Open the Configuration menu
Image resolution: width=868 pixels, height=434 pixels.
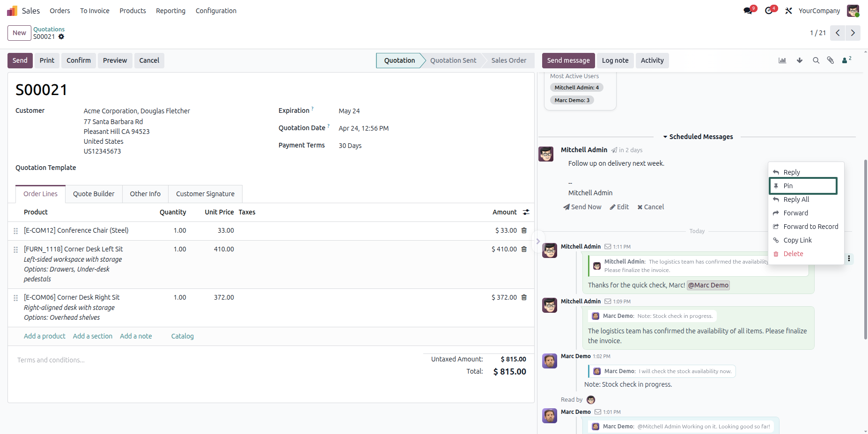pyautogui.click(x=216, y=11)
